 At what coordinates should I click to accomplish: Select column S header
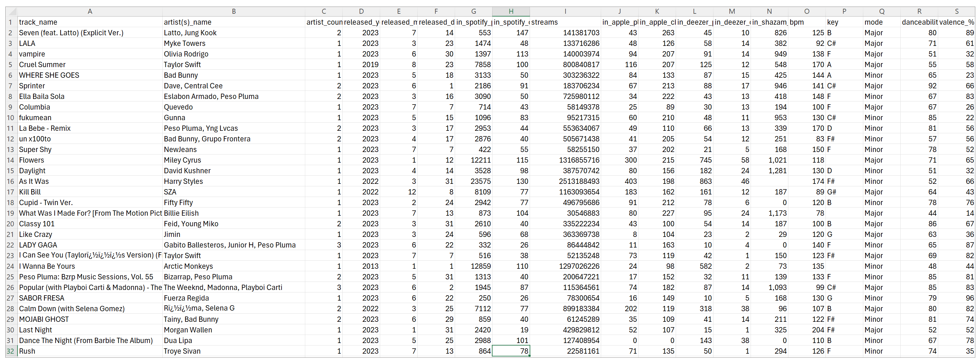pyautogui.click(x=956, y=12)
